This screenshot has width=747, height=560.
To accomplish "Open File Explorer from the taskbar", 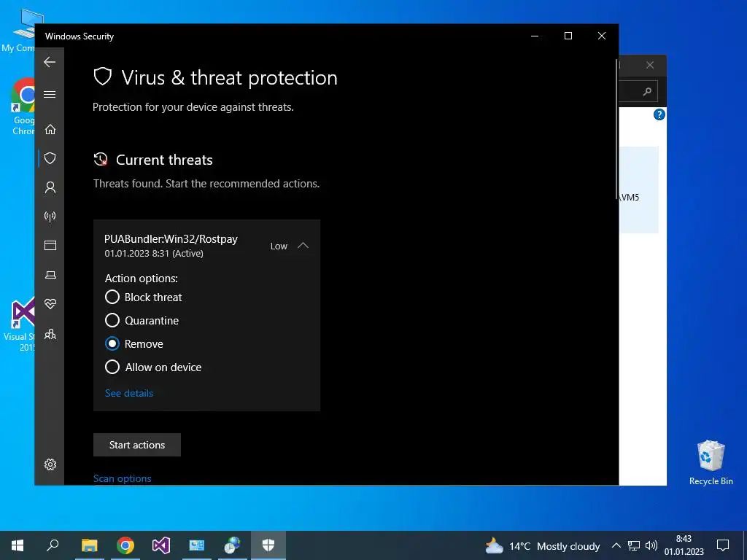I will [90, 545].
